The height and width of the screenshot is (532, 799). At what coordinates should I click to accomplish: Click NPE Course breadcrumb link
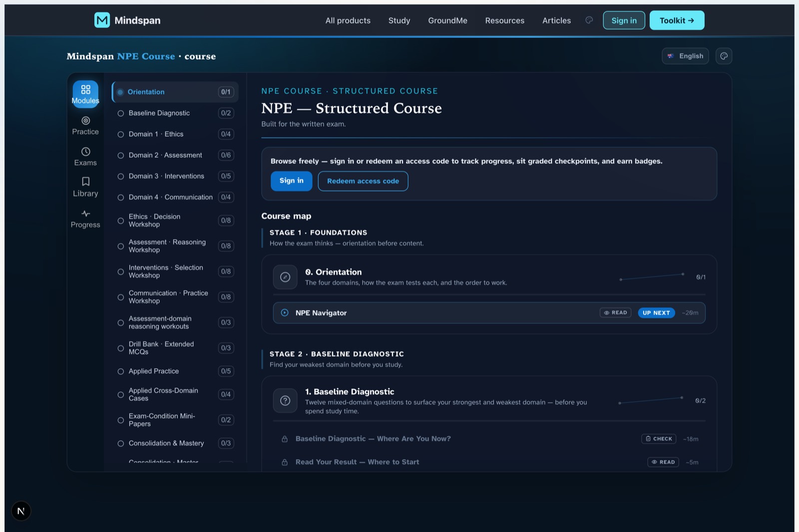(x=146, y=56)
